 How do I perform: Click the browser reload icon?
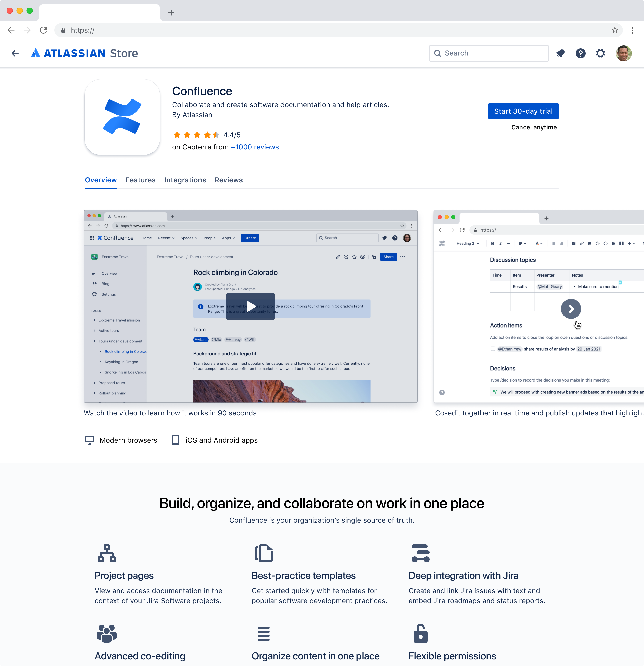tap(43, 30)
